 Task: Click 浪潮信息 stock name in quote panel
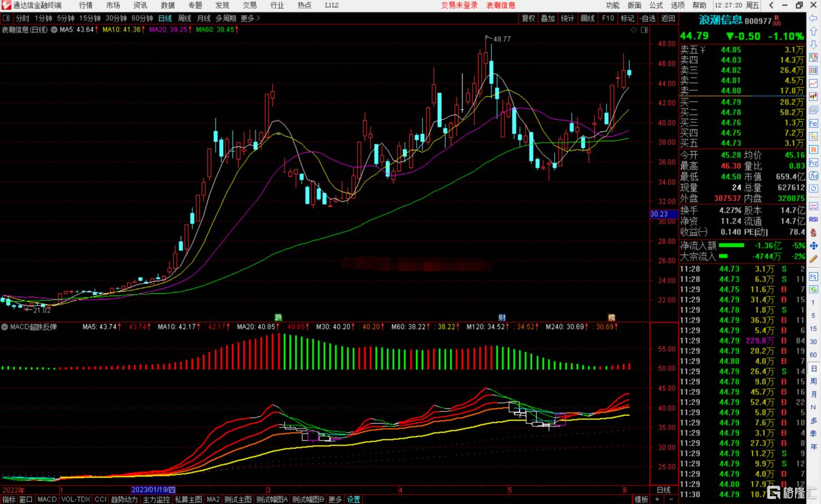pos(721,20)
